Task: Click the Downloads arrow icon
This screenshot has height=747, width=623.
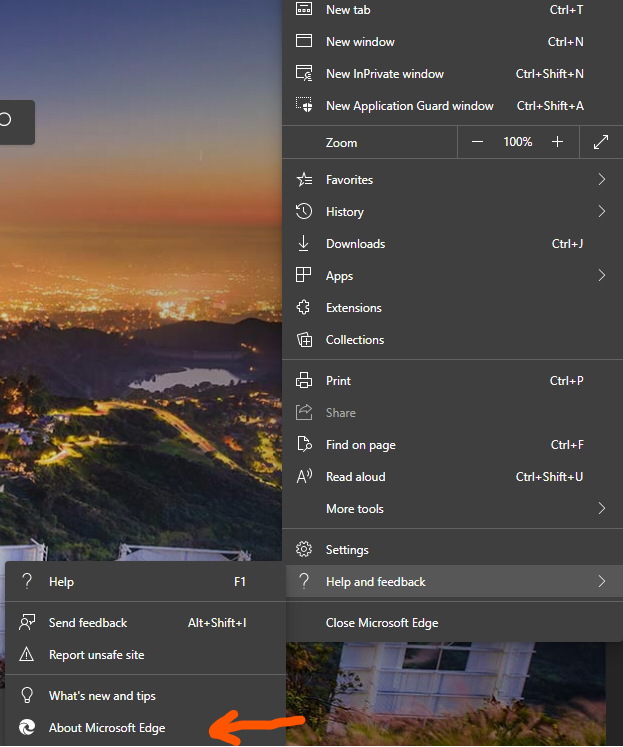Action: coord(305,244)
